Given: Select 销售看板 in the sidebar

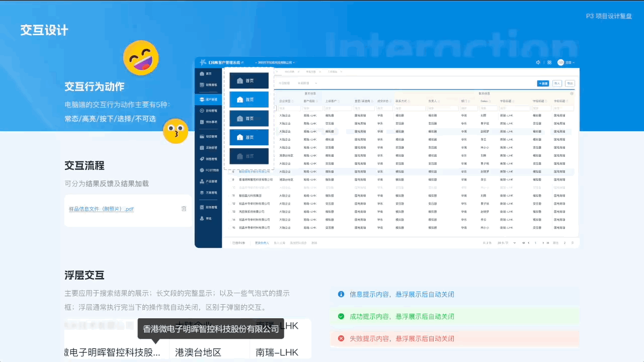Looking at the screenshot, I should pos(208,84).
